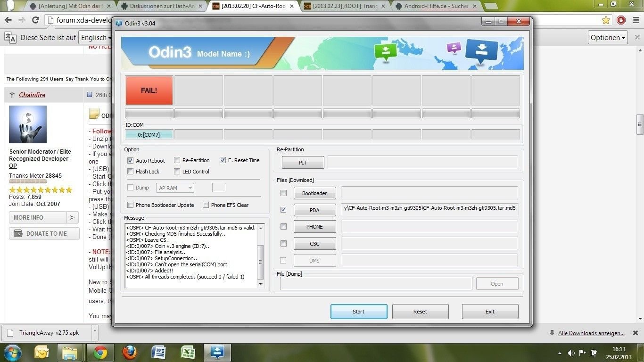
Task: Expand arrow next to MORE INFO
Action: [72, 217]
